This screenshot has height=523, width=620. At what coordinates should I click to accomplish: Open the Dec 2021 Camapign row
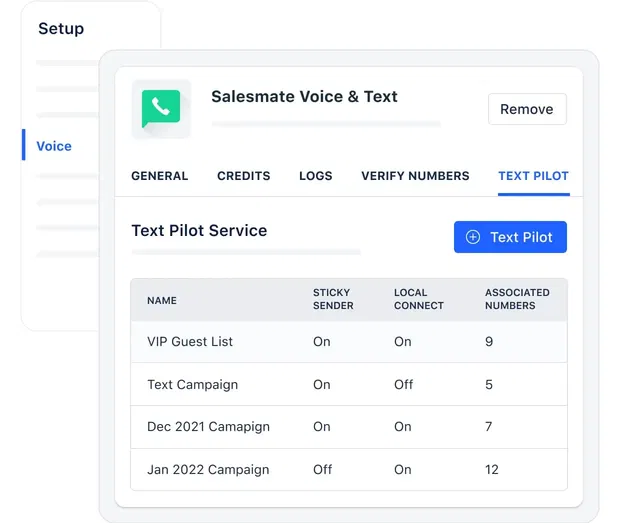[208, 426]
